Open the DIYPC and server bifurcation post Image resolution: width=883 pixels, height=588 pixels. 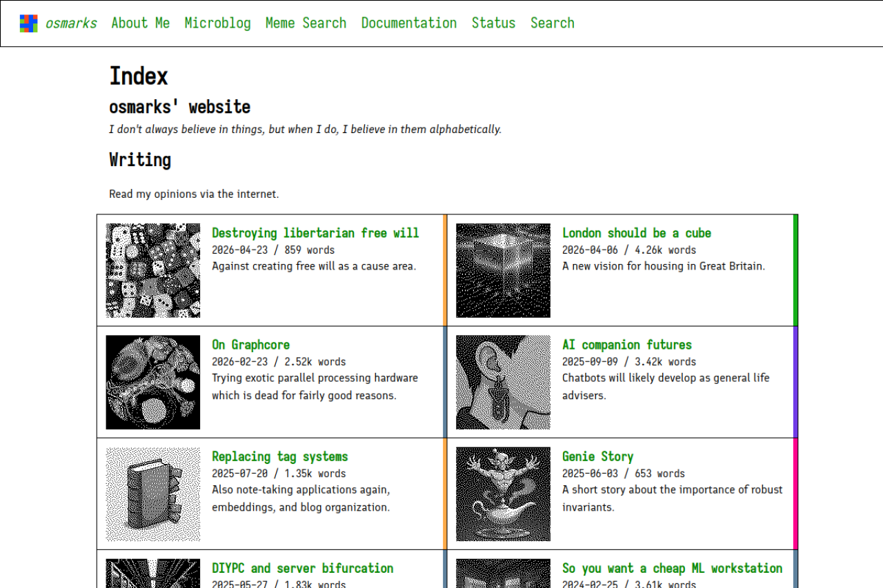coord(303,568)
